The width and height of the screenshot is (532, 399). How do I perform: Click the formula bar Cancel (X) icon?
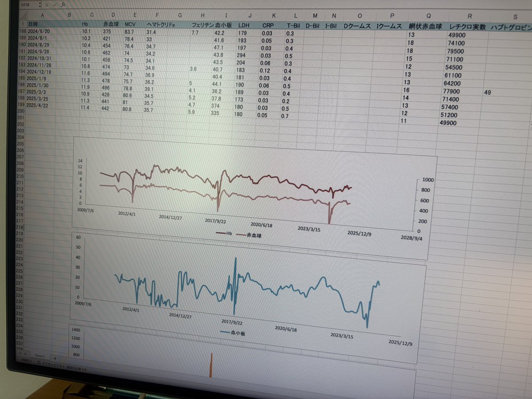pyautogui.click(x=47, y=4)
